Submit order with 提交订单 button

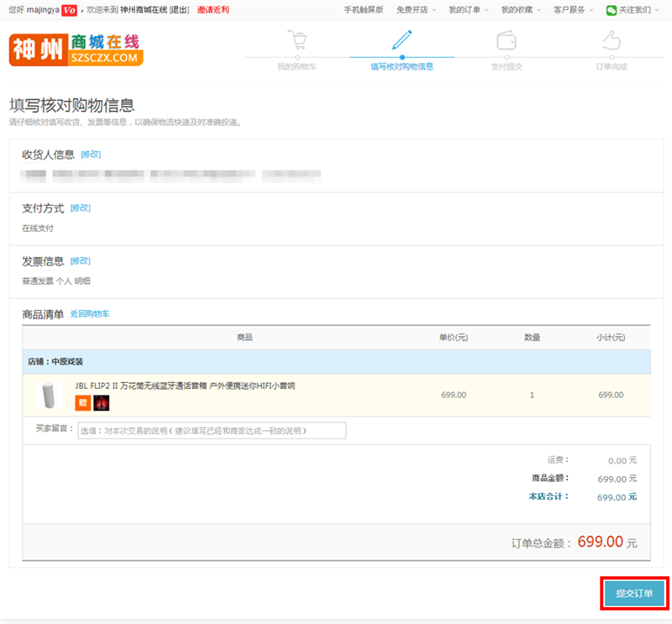pos(634,593)
